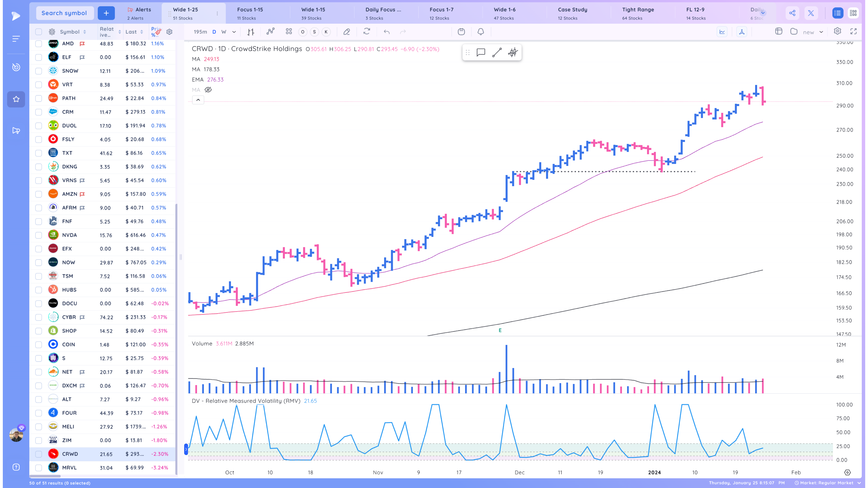
Task: Click the watchlist horizontal scrollbar thumb
Action: (x=45, y=476)
